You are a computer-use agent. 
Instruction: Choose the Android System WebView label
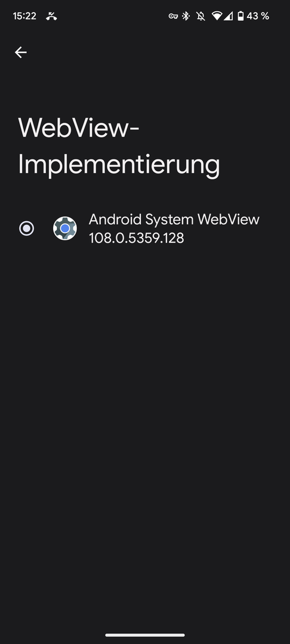pos(174,219)
